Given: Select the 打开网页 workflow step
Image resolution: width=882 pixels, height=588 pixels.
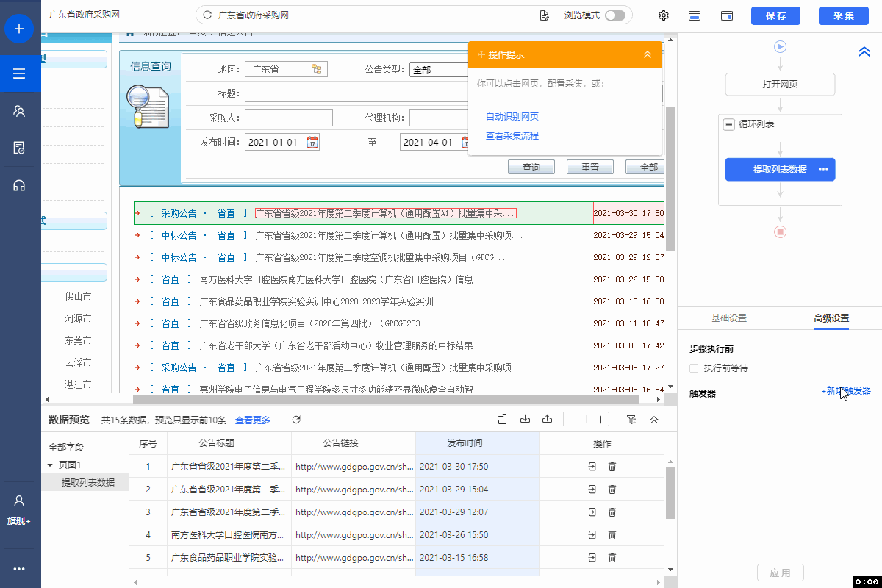Looking at the screenshot, I should [x=781, y=85].
